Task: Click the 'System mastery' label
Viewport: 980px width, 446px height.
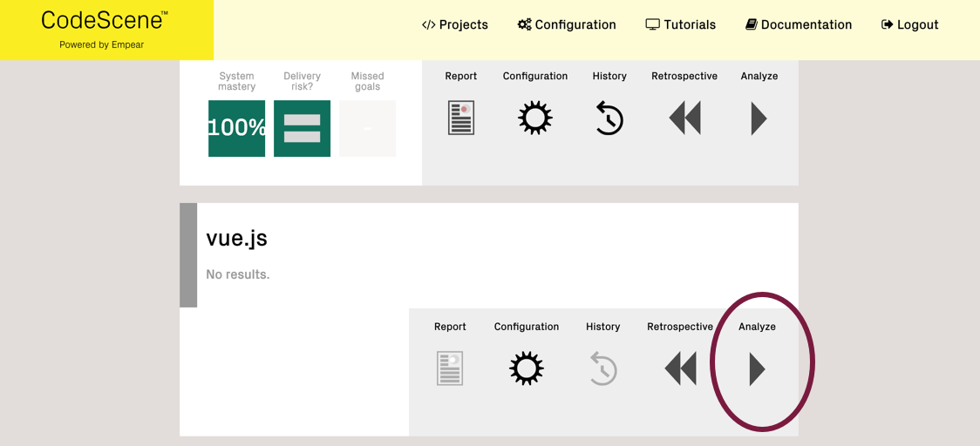Action: click(x=237, y=81)
